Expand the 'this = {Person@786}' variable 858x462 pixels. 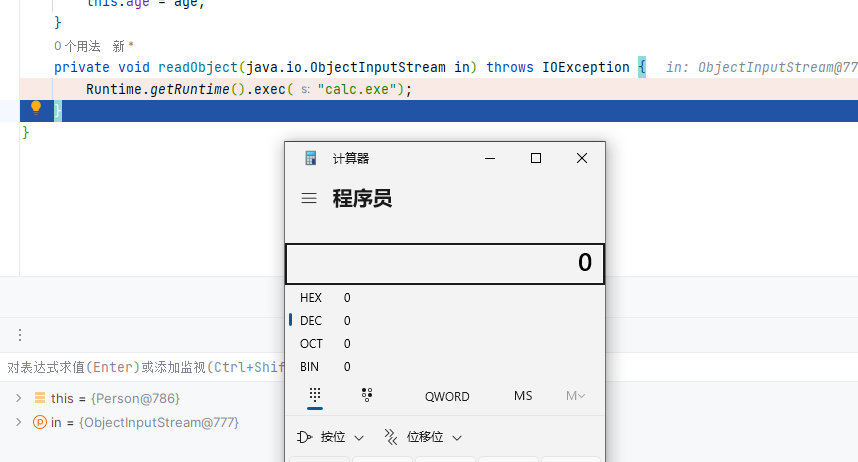pyautogui.click(x=19, y=398)
